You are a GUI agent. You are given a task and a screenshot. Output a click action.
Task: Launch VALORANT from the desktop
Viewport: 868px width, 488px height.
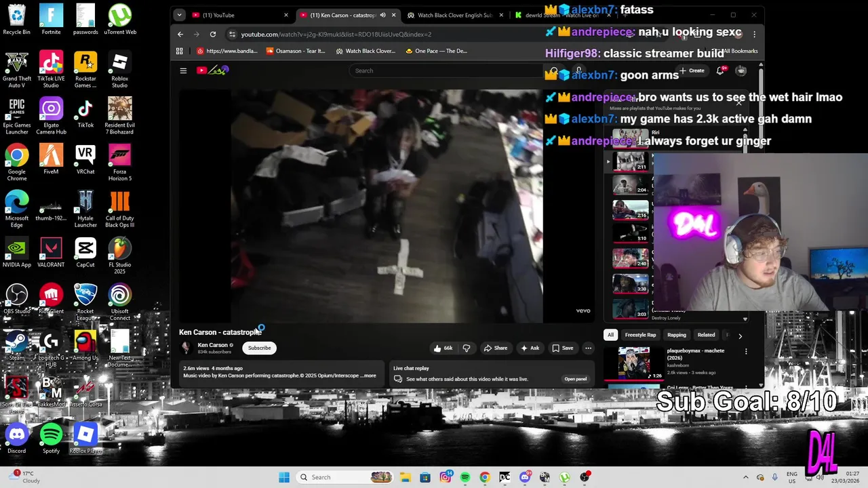(51, 253)
